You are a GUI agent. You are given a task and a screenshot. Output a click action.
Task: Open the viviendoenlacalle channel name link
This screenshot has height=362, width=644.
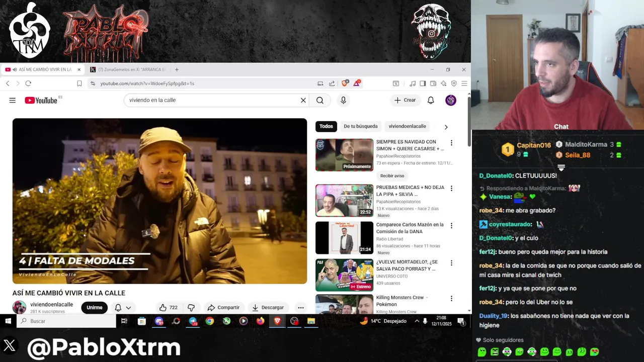51,305
